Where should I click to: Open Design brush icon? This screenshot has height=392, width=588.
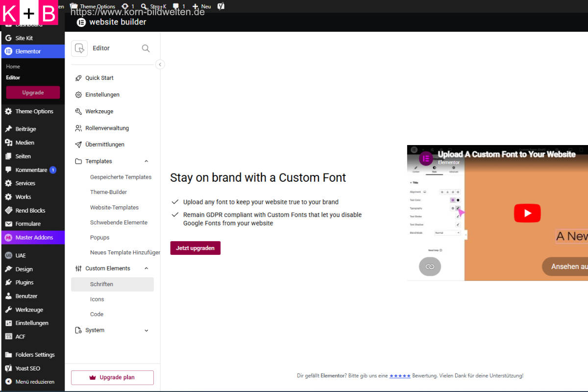point(8,269)
